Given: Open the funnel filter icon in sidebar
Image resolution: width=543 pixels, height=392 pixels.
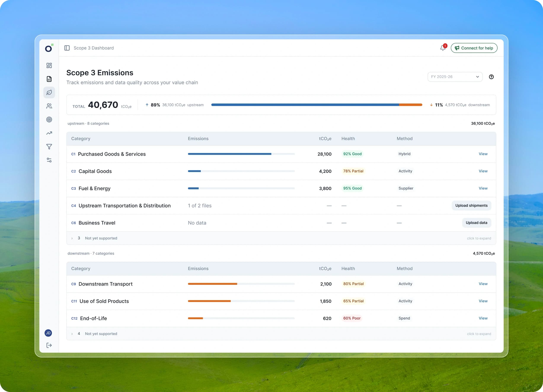Looking at the screenshot, I should tap(49, 147).
